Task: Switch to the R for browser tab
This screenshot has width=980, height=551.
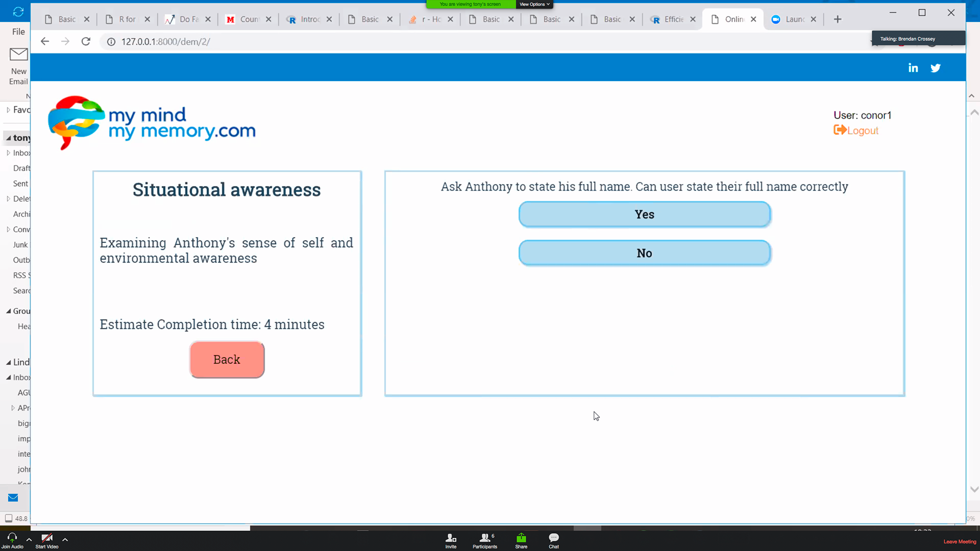Action: (127, 19)
